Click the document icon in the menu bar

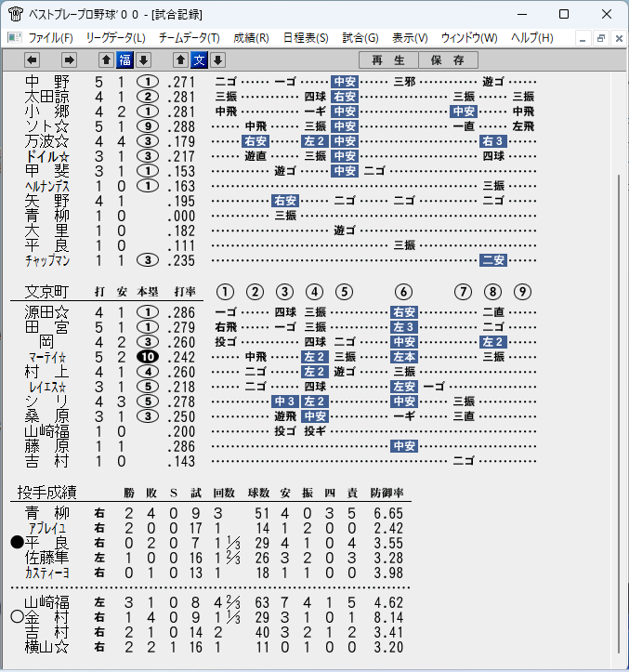point(15,38)
